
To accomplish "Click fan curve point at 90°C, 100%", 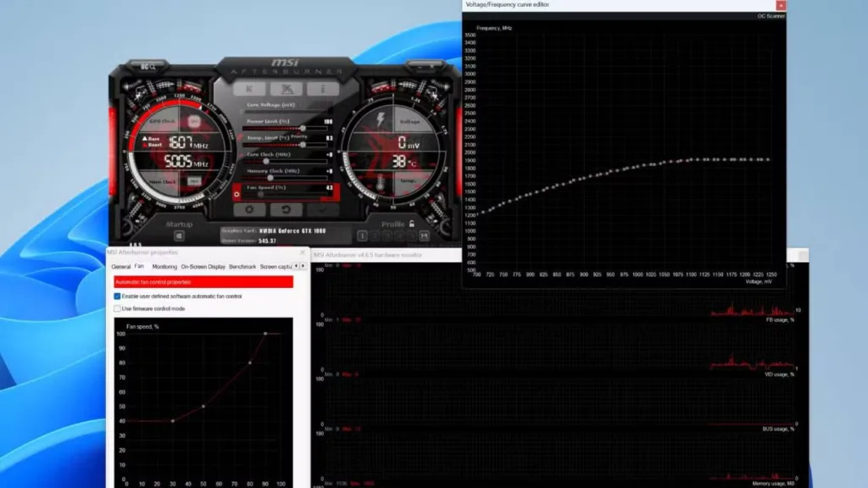I will click(x=265, y=334).
